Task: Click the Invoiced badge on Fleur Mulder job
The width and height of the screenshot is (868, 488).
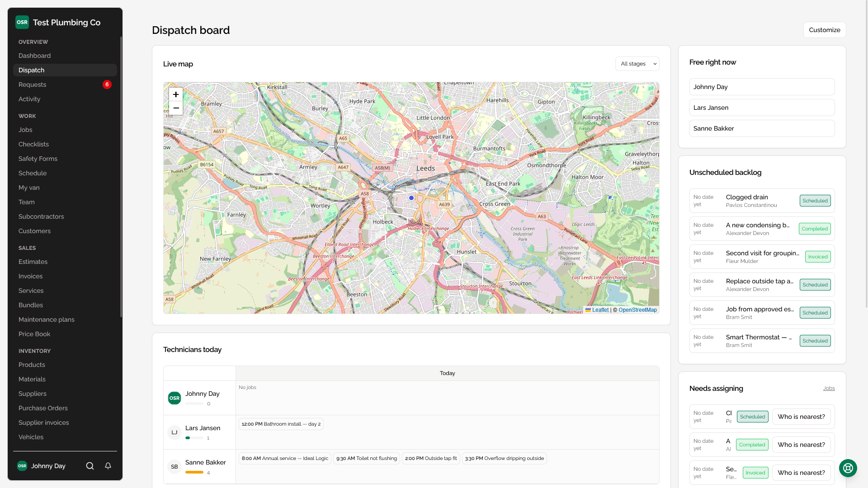Action: pyautogui.click(x=818, y=257)
